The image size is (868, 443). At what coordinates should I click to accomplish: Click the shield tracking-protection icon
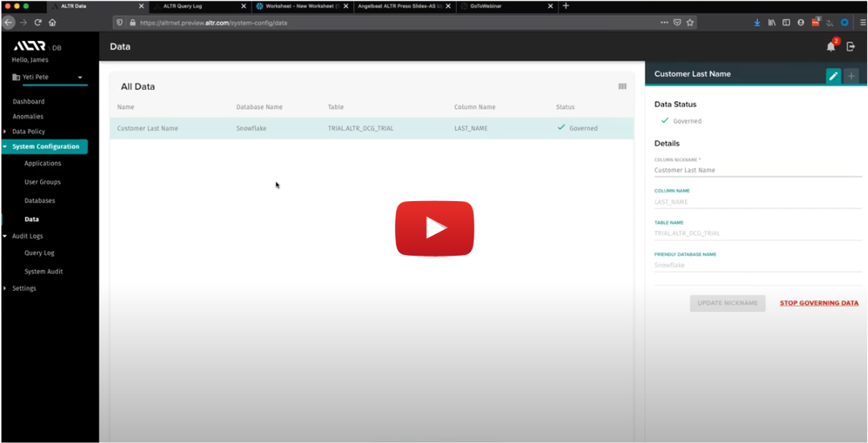[x=120, y=23]
